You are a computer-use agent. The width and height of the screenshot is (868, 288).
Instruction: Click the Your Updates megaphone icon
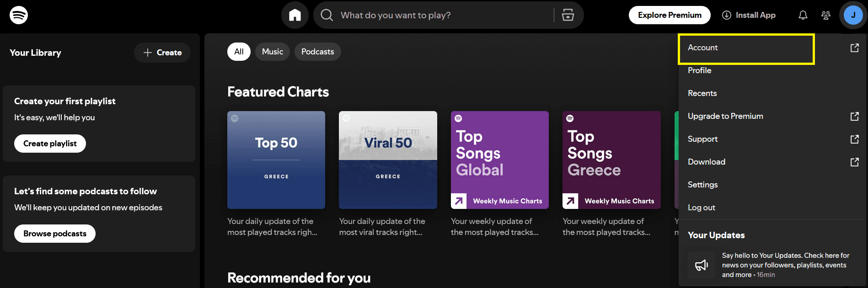click(x=702, y=265)
